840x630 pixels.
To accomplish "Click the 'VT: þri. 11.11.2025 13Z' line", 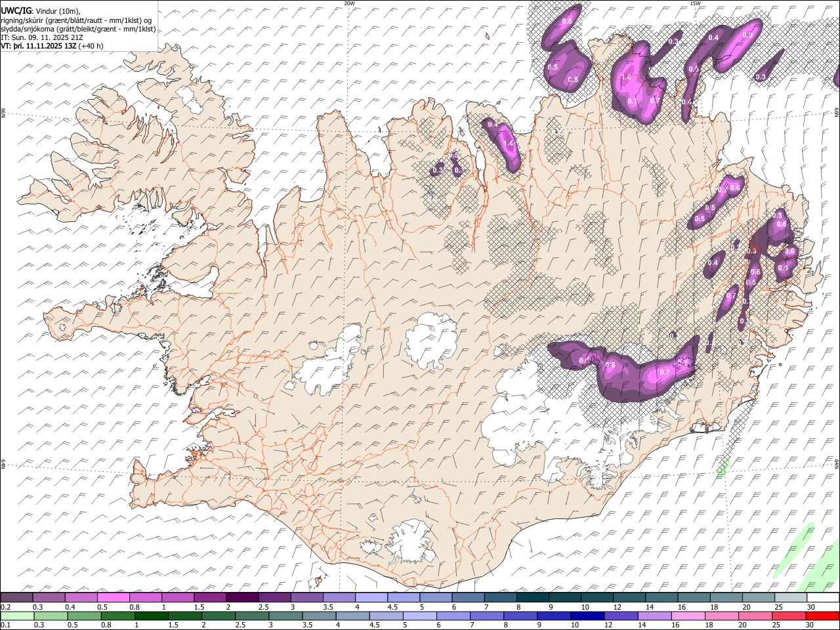I will point(39,46).
